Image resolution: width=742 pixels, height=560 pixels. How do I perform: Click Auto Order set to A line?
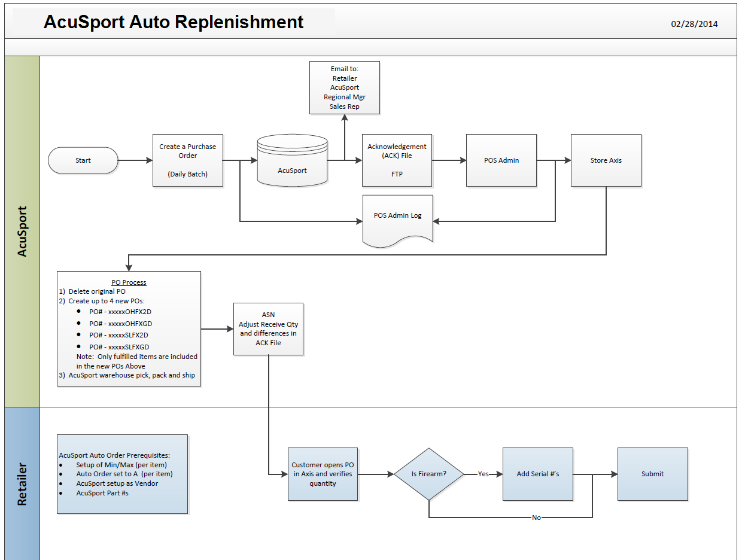(124, 474)
